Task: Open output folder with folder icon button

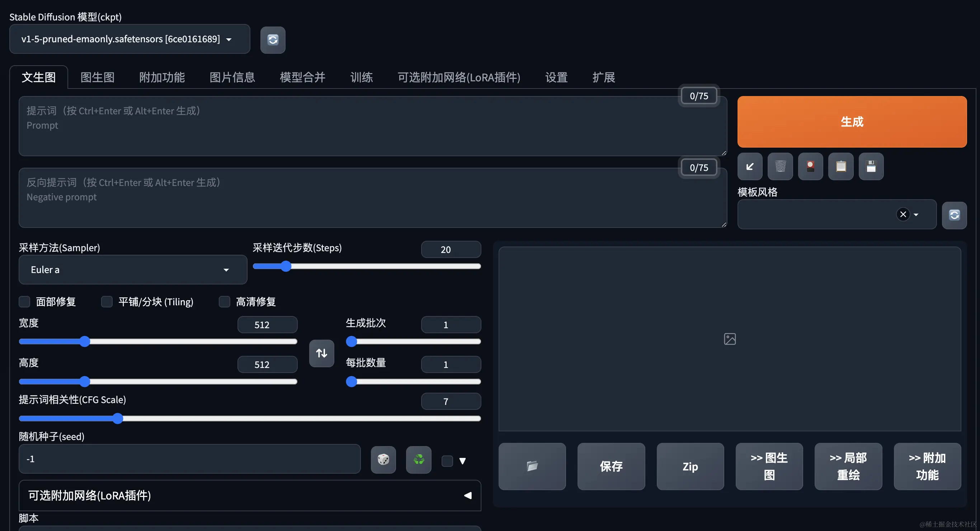Action: [x=532, y=466]
